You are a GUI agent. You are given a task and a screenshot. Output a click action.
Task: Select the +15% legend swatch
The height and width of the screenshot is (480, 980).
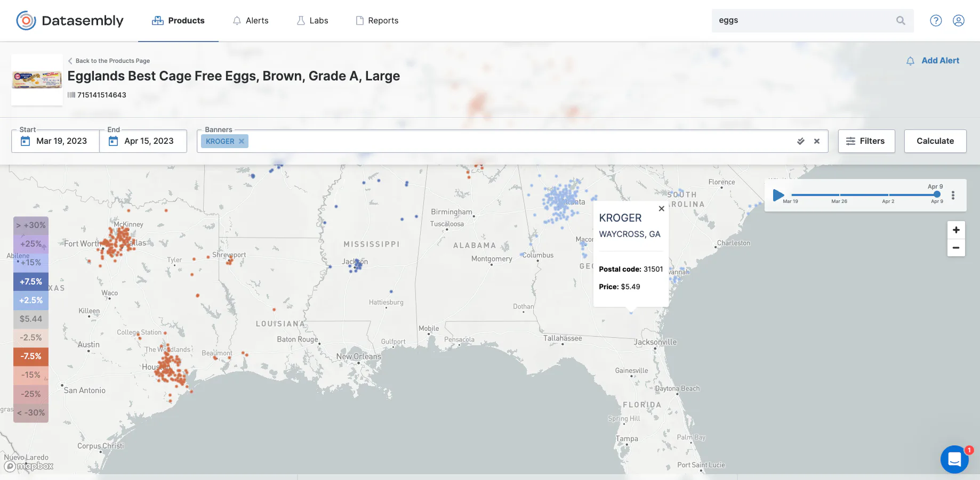(x=31, y=263)
